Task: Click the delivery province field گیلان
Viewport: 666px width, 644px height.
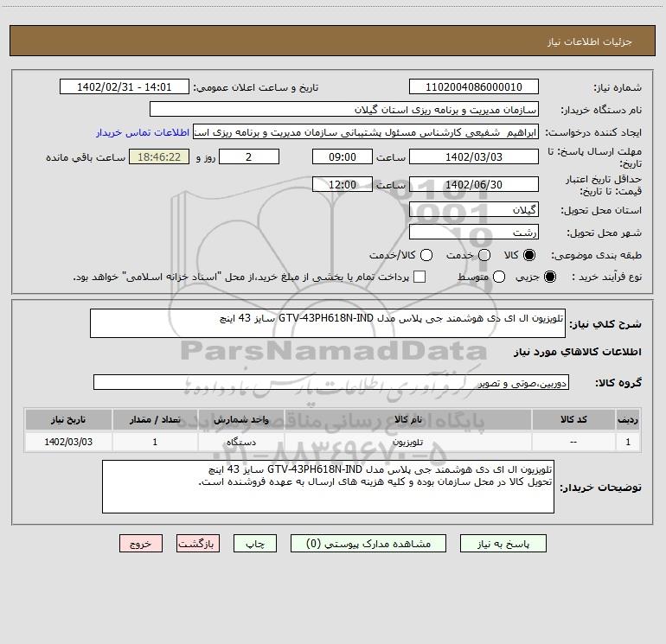Action: click(x=474, y=210)
